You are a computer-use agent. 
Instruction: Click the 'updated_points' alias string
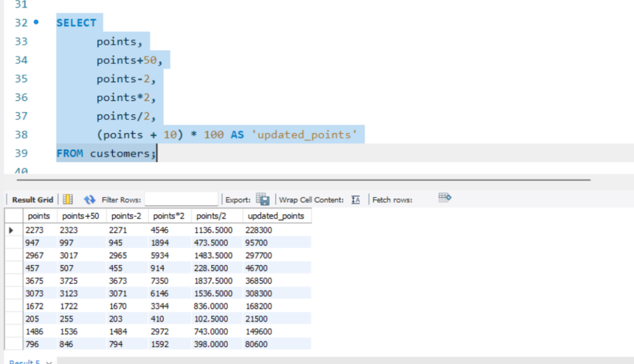304,135
